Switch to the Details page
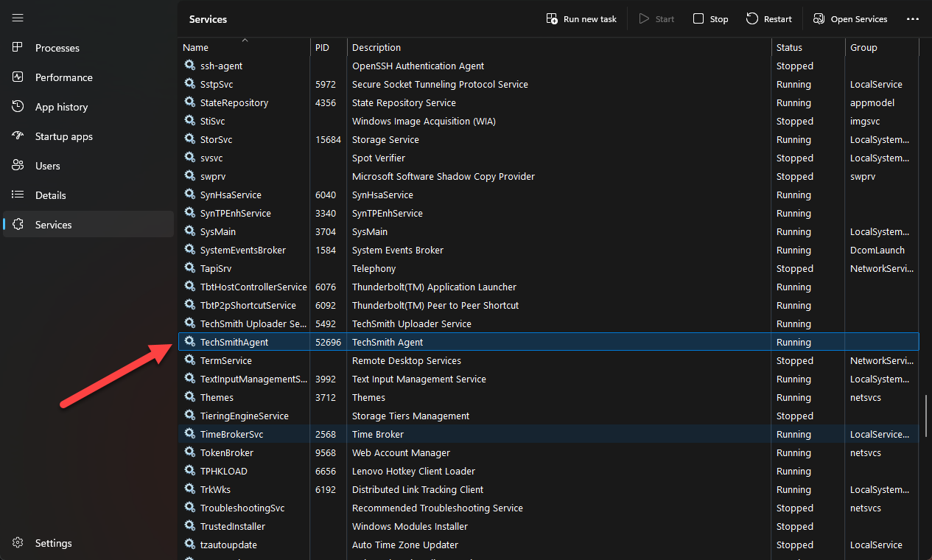The width and height of the screenshot is (932, 560). [50, 195]
